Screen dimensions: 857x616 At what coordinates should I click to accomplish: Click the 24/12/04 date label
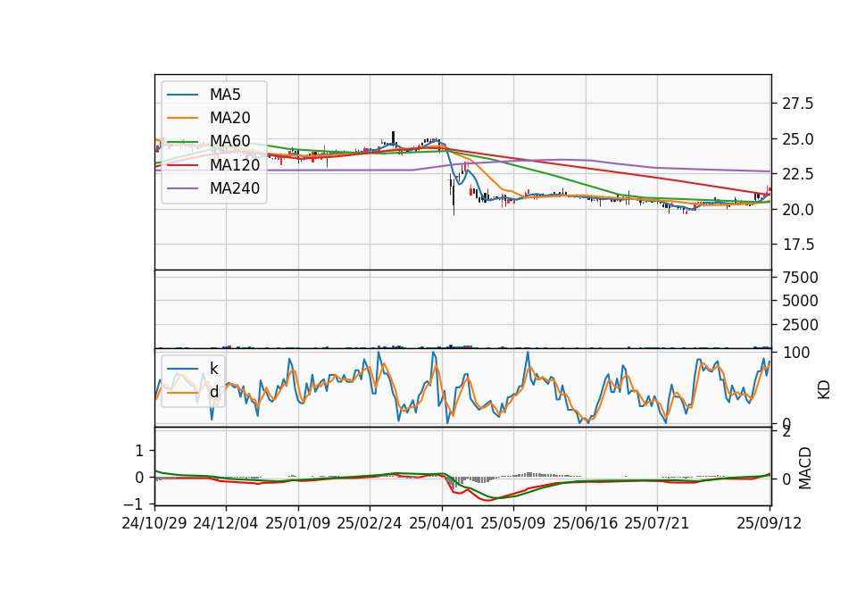click(x=226, y=523)
